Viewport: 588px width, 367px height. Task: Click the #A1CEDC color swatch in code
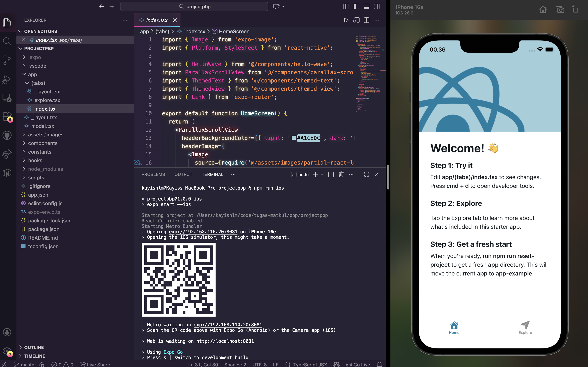[294, 138]
